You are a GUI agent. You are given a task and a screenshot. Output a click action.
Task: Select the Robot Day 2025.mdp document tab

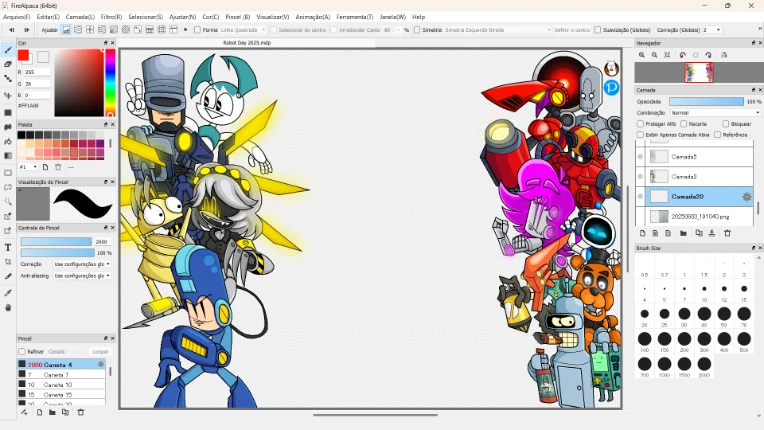[x=247, y=43]
